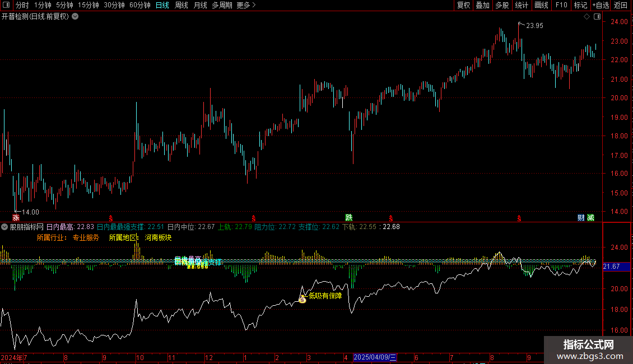Switch to 周线 weekly chart
This screenshot has width=633, height=364.
pos(181,5)
